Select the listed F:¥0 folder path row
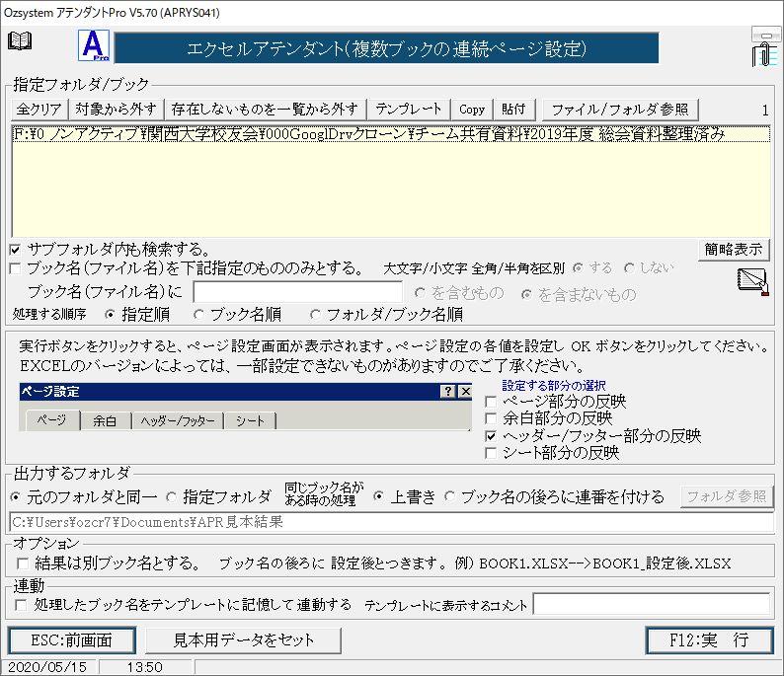 pos(391,134)
